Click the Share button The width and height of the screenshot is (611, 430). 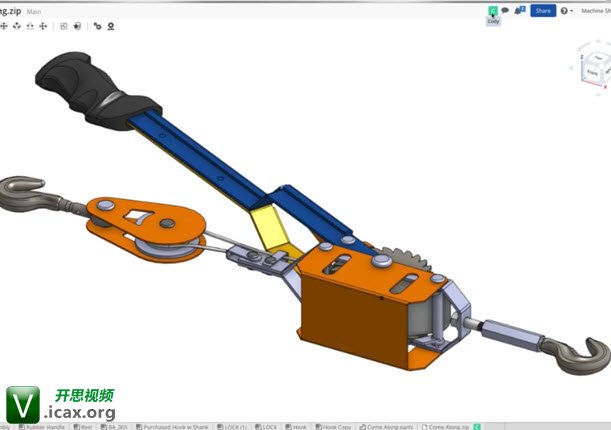click(543, 11)
